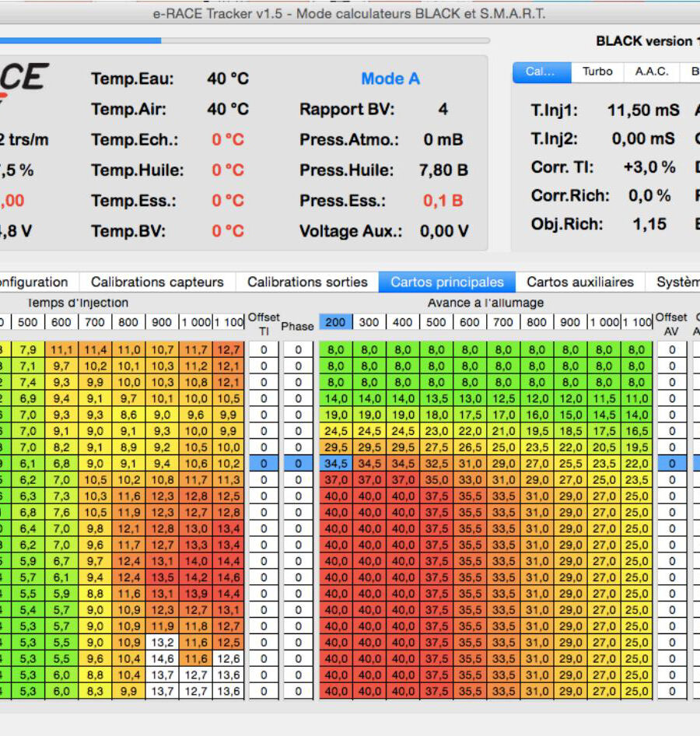
Task: Switch to the Cartos auxiliaires tab
Action: point(580,282)
